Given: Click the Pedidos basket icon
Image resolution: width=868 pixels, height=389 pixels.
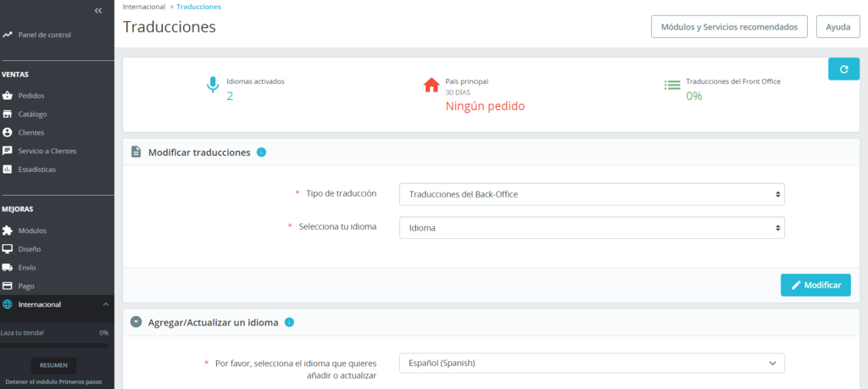Looking at the screenshot, I should [x=7, y=96].
